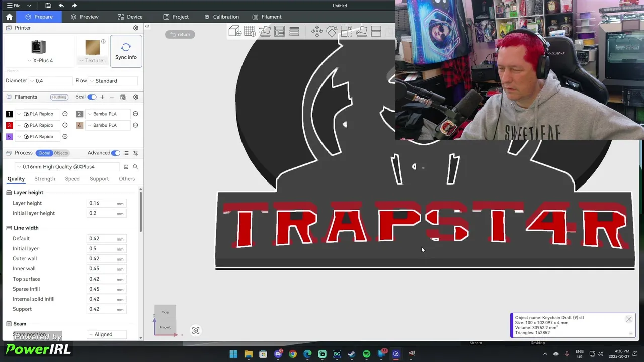644x362 pixels.
Task: Switch to the Filament tab
Action: pyautogui.click(x=267, y=17)
